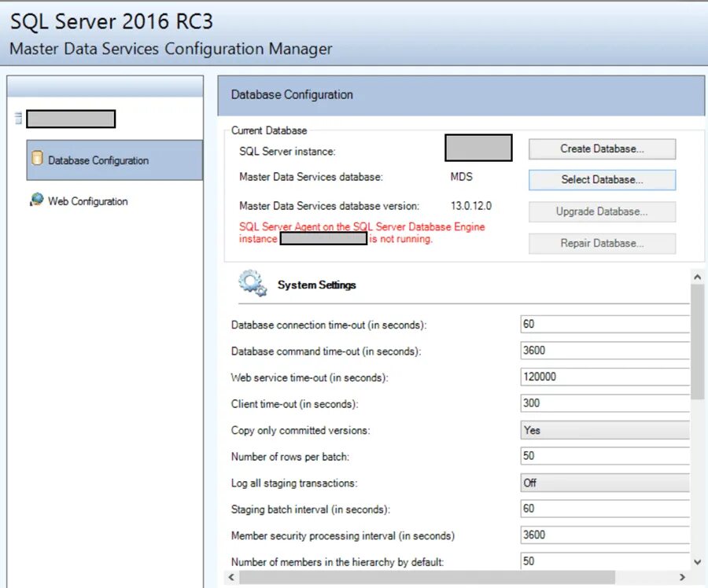Click the Create Database button

[x=602, y=149]
